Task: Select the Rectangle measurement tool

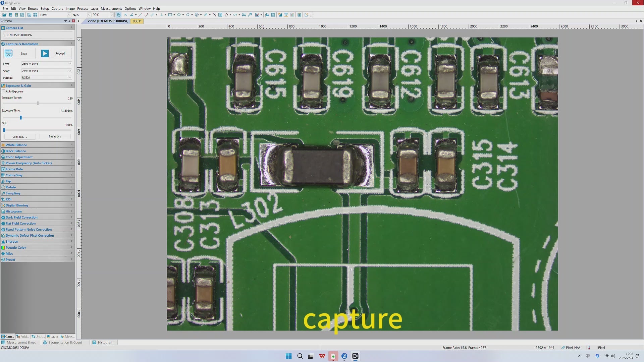Action: (x=170, y=15)
